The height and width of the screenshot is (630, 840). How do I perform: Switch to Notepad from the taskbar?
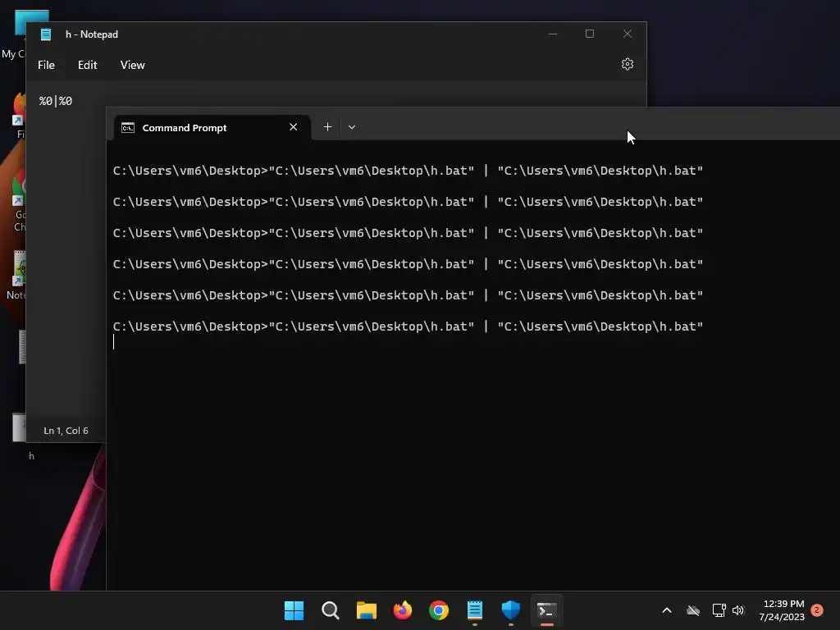[475, 610]
